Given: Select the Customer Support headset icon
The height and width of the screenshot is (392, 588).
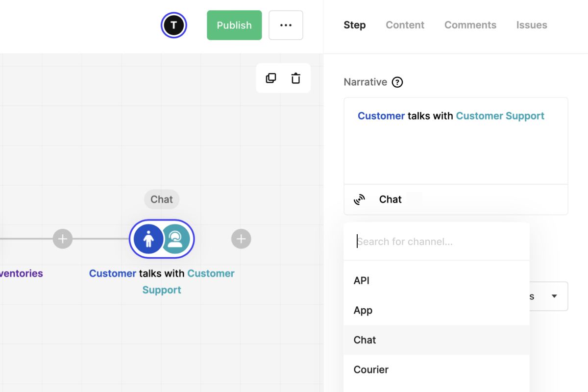Looking at the screenshot, I should 175,239.
